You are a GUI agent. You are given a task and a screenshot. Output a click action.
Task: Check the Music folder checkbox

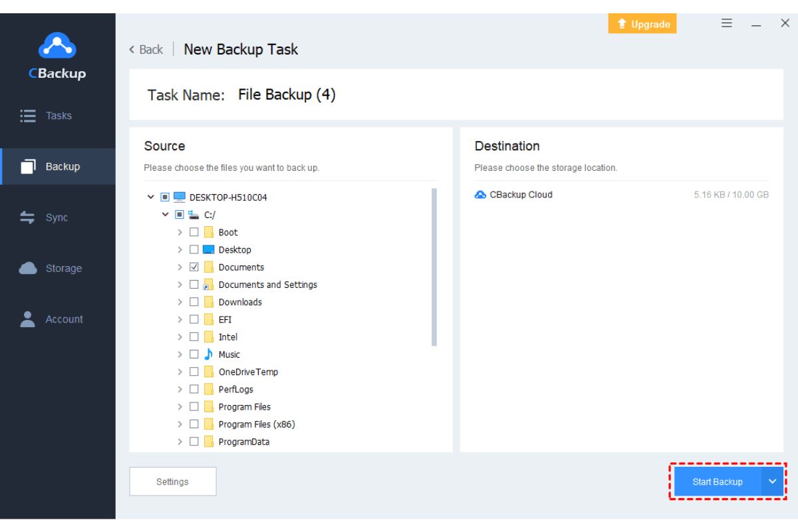(x=194, y=354)
